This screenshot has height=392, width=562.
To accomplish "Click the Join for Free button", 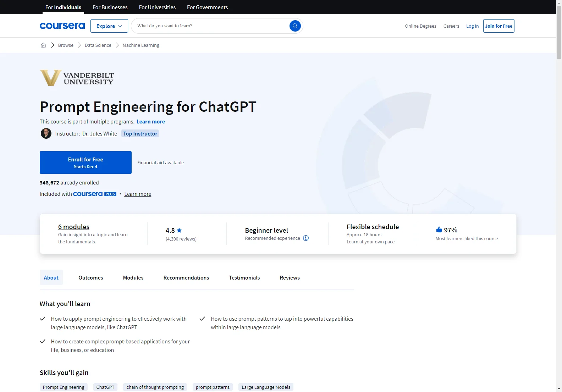I will tap(498, 26).
